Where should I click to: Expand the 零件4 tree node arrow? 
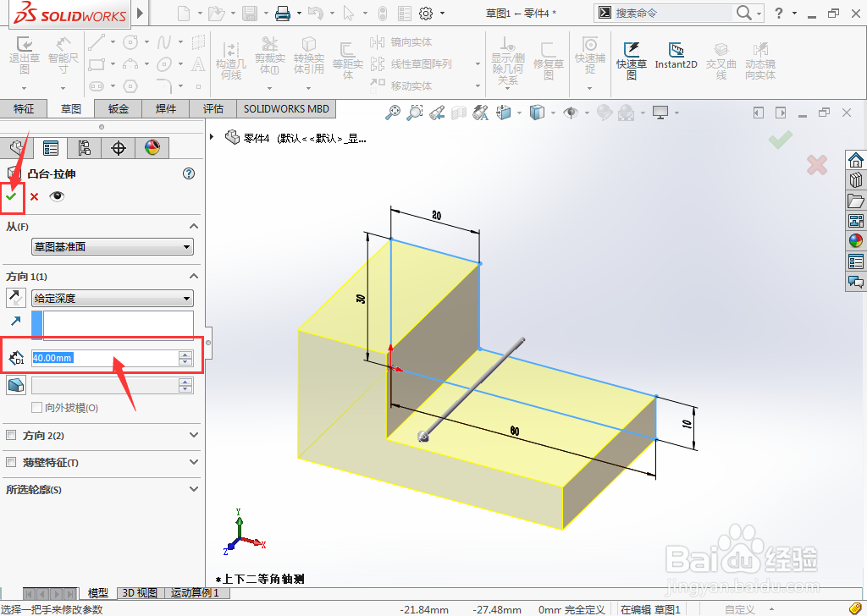point(212,136)
